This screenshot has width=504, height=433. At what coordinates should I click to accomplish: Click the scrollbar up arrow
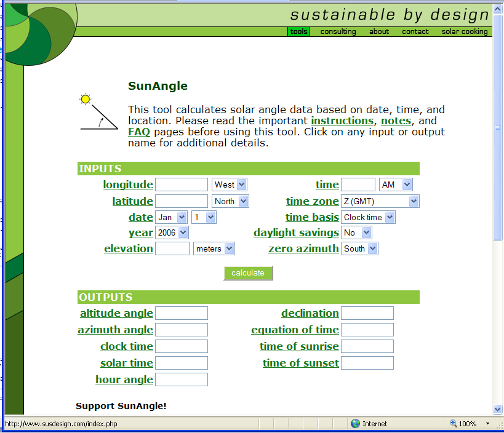[498, 9]
